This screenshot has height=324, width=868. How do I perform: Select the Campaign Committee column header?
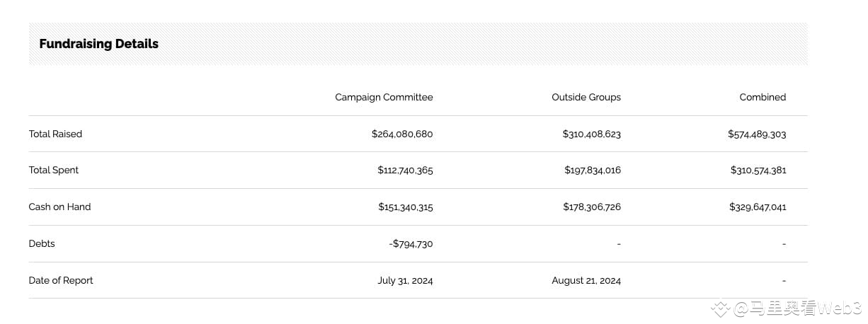pos(384,97)
